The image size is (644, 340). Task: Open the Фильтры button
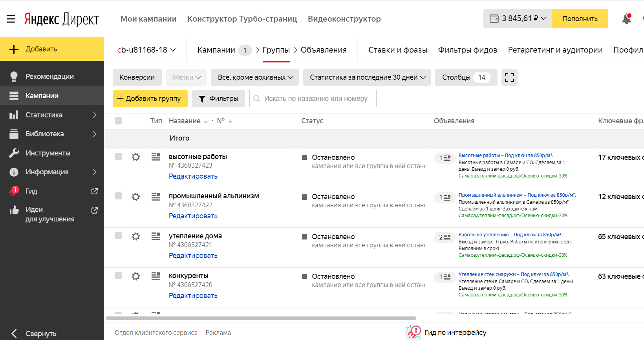click(218, 99)
